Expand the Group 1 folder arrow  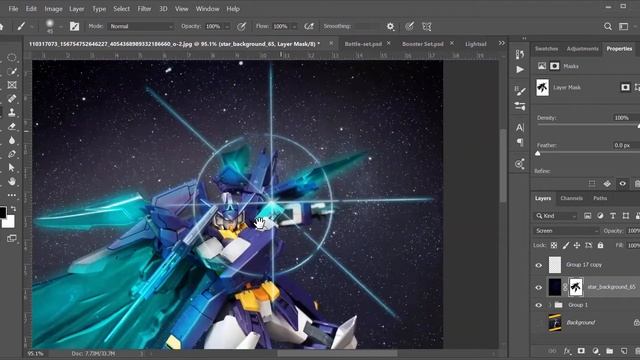(549, 305)
